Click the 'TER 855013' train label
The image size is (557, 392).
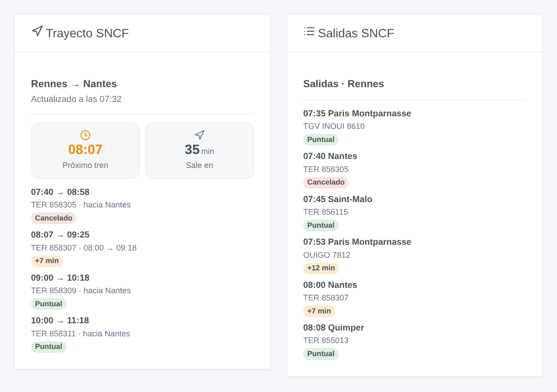pyautogui.click(x=326, y=341)
